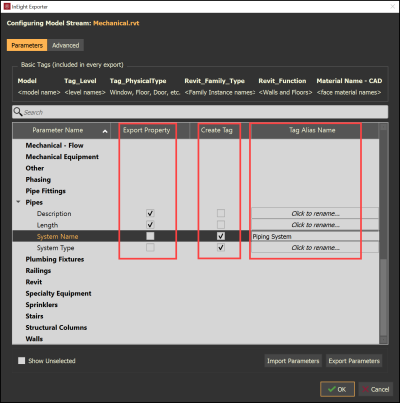Image resolution: width=400 pixels, height=403 pixels.
Task: Close the InEight Exporter dialog
Action: (393, 7)
